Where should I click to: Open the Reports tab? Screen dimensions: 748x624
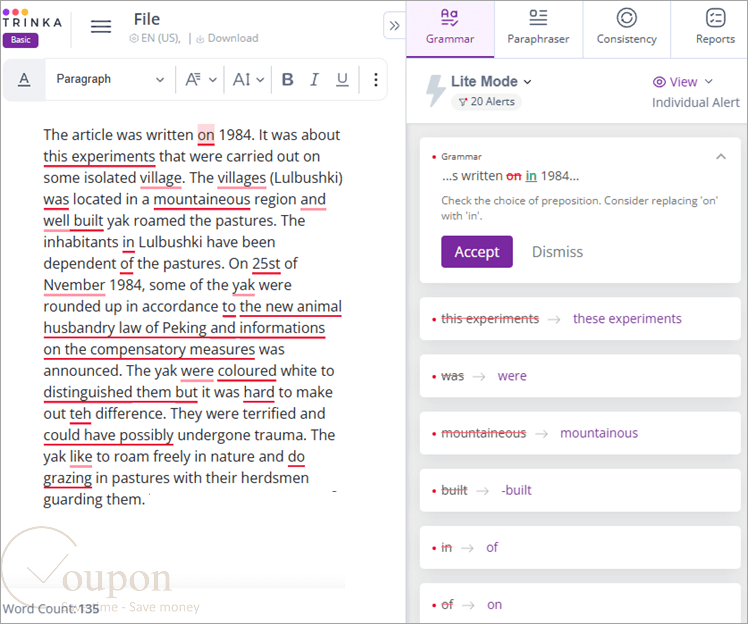coord(715,28)
